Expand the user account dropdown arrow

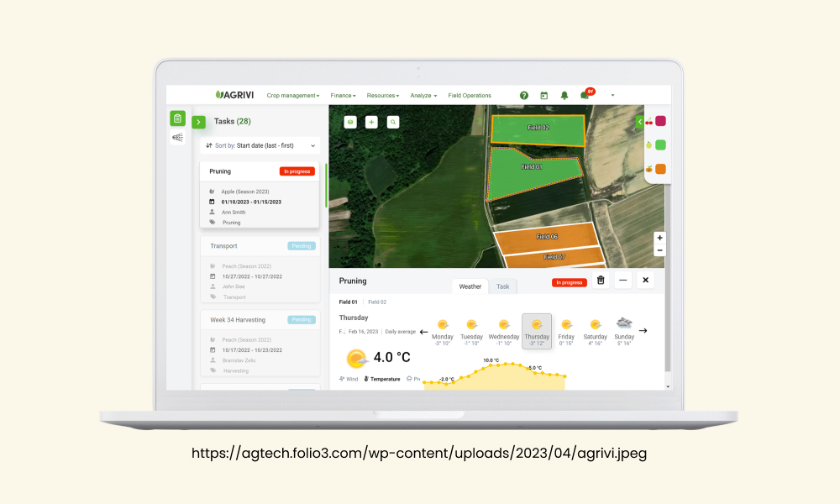612,95
